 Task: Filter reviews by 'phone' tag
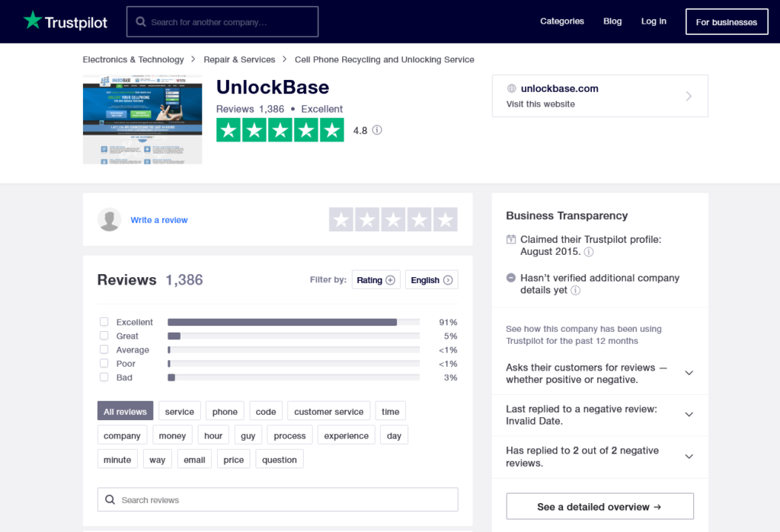click(x=225, y=411)
